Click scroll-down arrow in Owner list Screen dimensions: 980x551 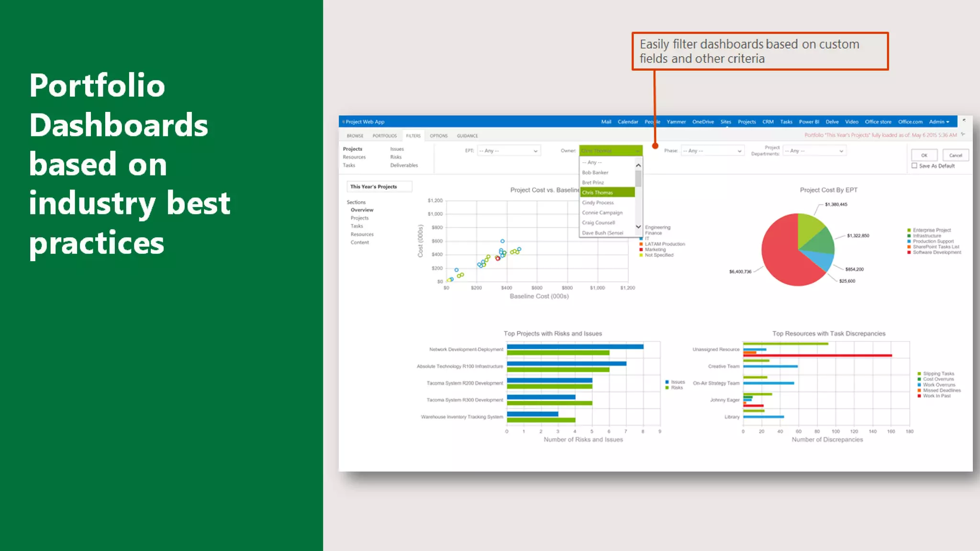(638, 227)
